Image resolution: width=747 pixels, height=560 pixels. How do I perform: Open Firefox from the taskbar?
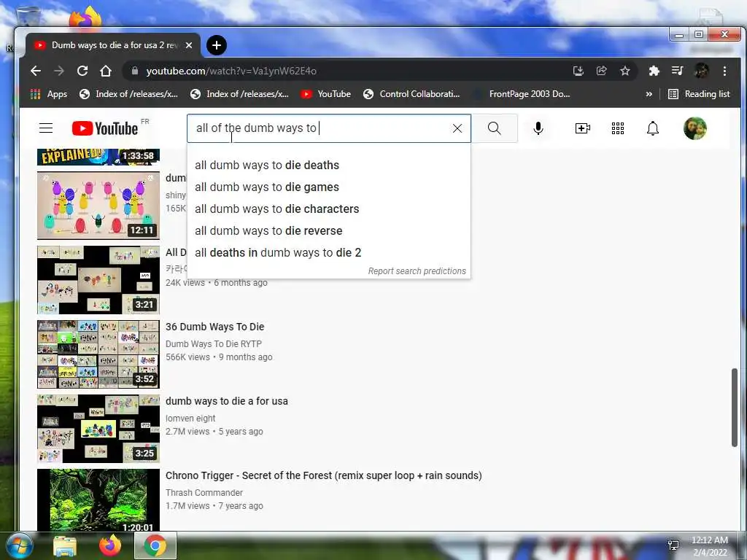[110, 545]
